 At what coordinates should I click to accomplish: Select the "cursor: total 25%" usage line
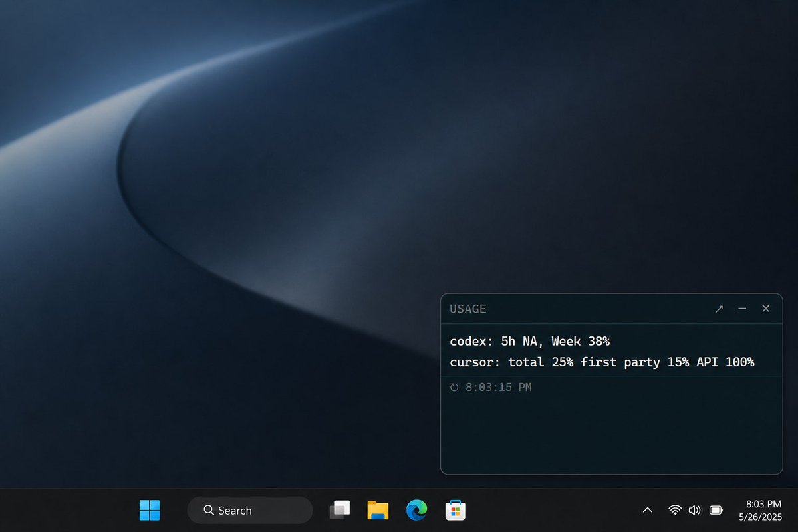[x=602, y=362]
